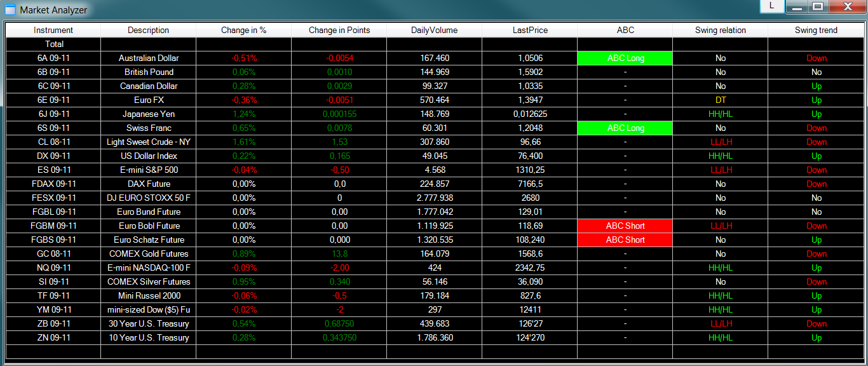Select the NQ 09-11 instrument cell
The image size is (868, 366).
click(53, 268)
